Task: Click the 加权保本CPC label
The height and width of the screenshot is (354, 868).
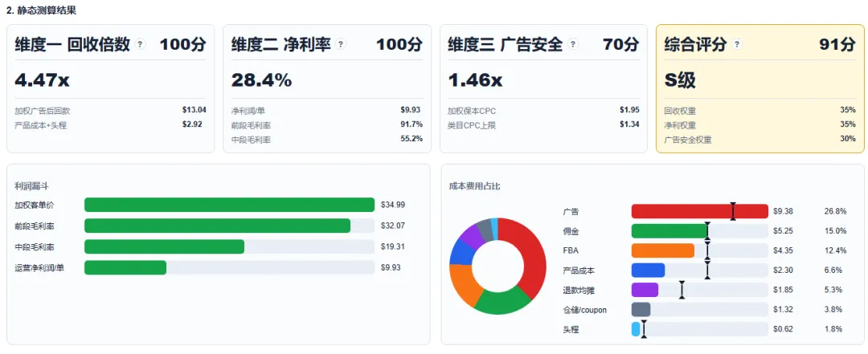Action: point(470,111)
